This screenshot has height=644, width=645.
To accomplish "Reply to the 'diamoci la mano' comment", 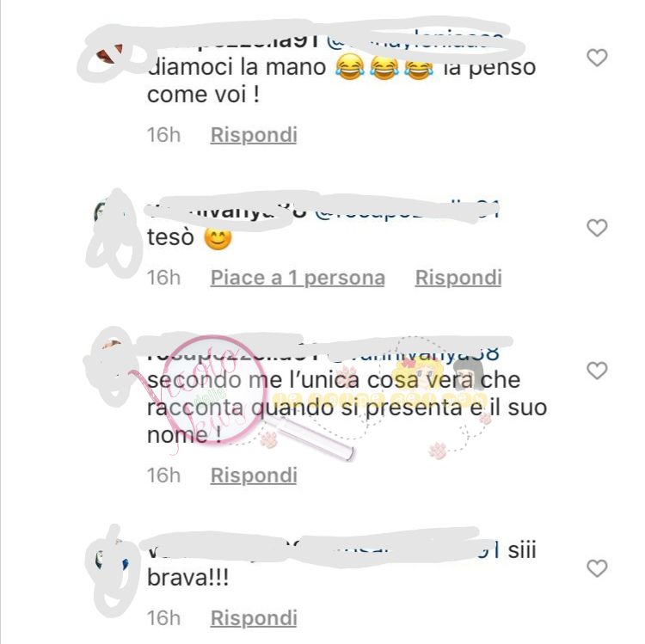I will coord(254,135).
